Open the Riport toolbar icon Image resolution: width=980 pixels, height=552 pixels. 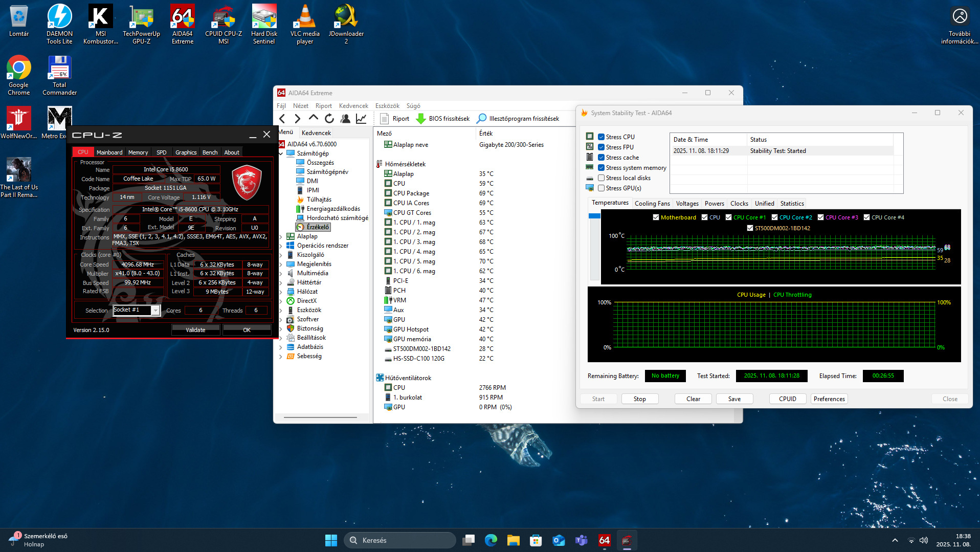385,119
